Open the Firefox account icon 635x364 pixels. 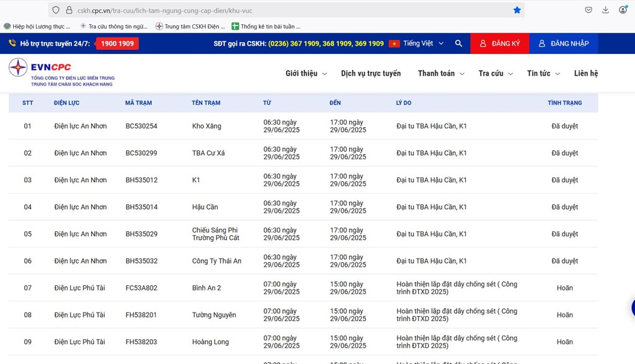(624, 10)
